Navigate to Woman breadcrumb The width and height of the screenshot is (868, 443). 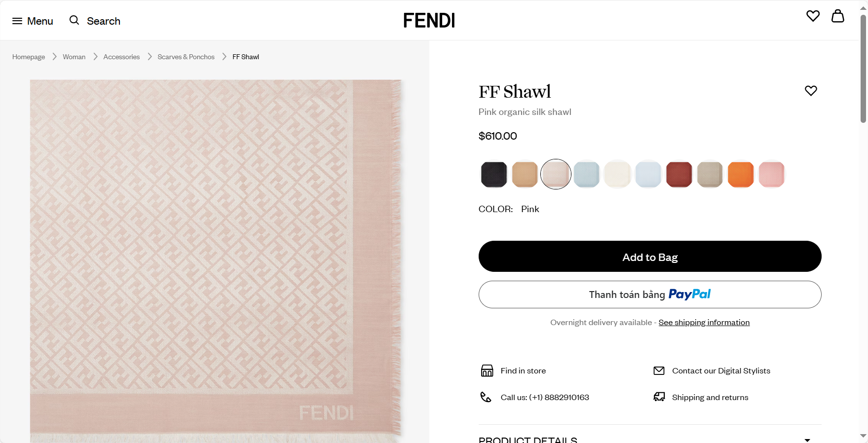(x=74, y=57)
